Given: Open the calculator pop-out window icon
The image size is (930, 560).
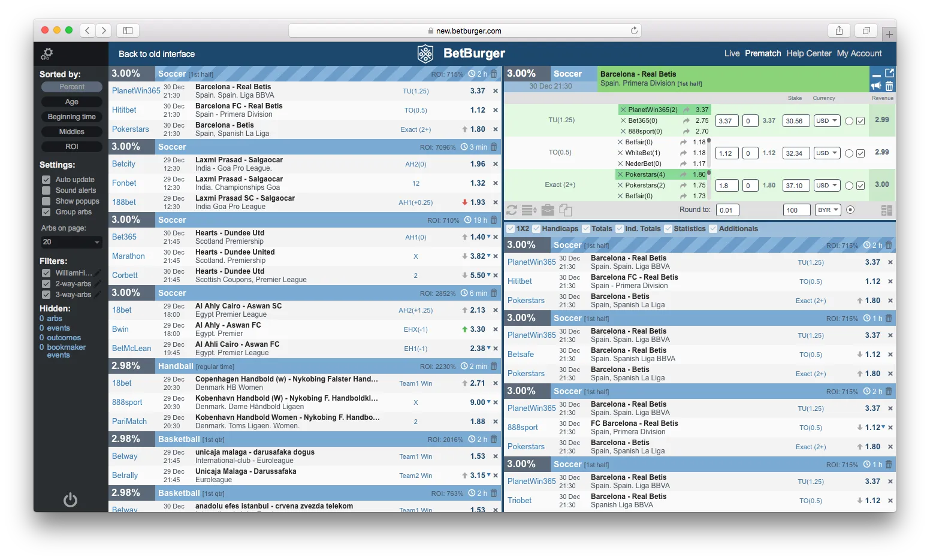Looking at the screenshot, I should (x=889, y=73).
